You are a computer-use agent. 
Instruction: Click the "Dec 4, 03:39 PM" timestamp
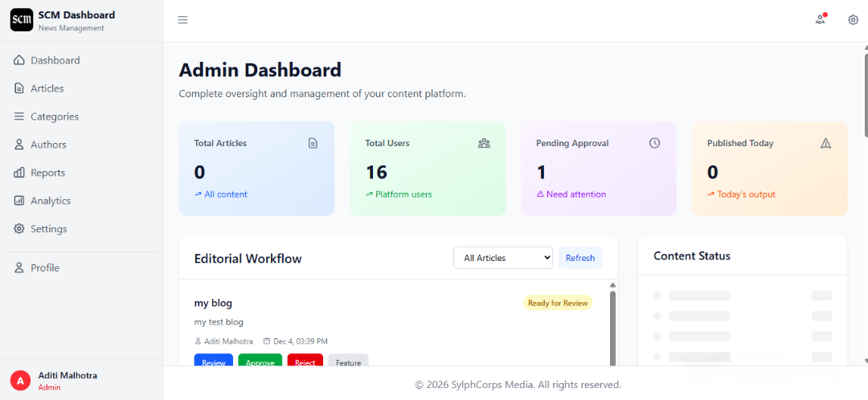(x=300, y=341)
